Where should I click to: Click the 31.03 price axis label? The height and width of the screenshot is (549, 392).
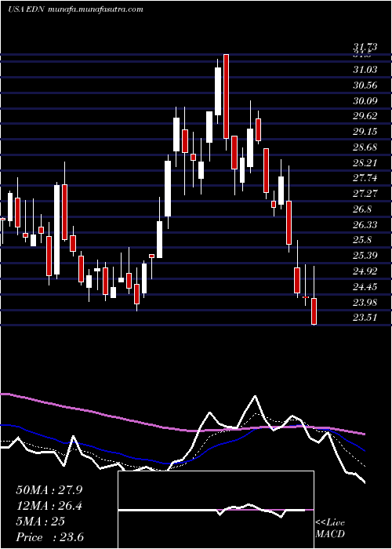click(365, 70)
